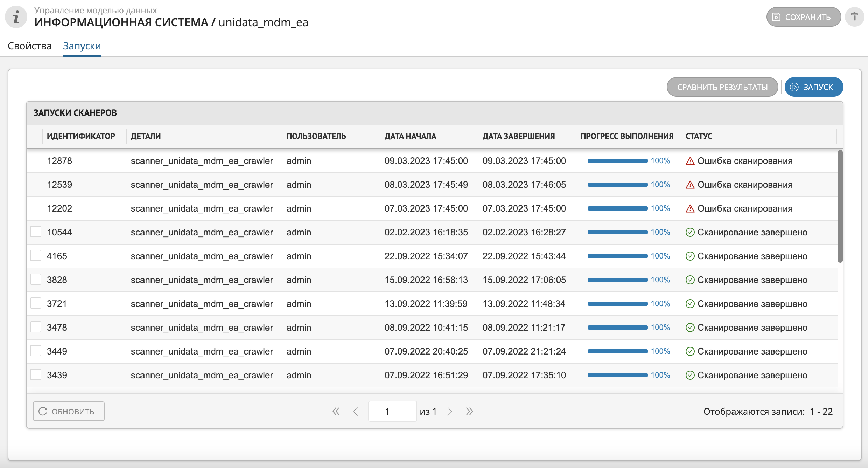Viewport: 868px width, 468px height.
Task: Check the box for run 3449
Action: (36, 351)
